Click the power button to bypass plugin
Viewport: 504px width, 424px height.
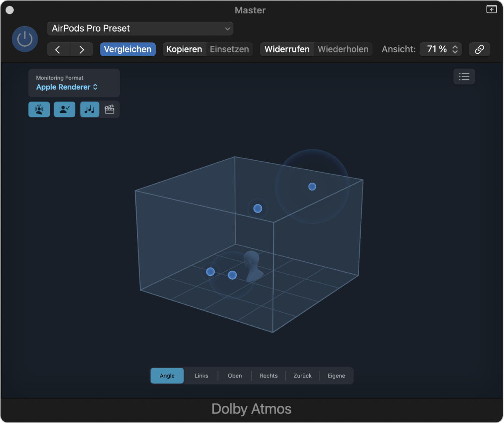[x=25, y=39]
